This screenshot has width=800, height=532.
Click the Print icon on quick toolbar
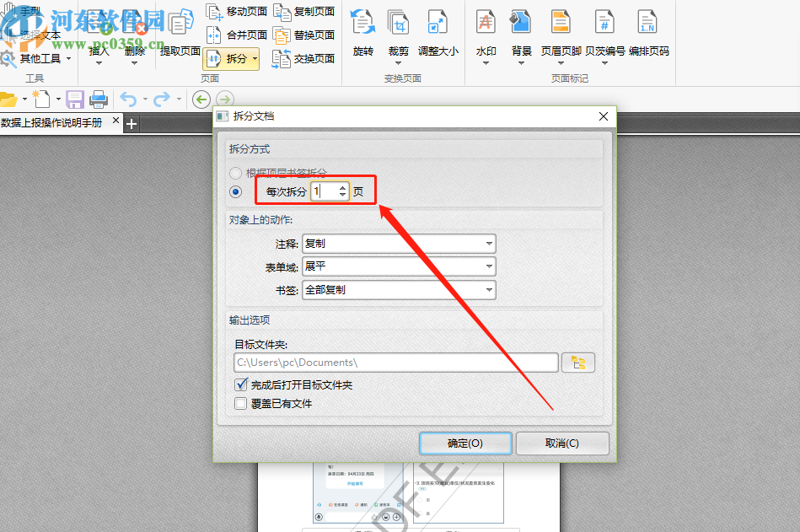pyautogui.click(x=99, y=99)
